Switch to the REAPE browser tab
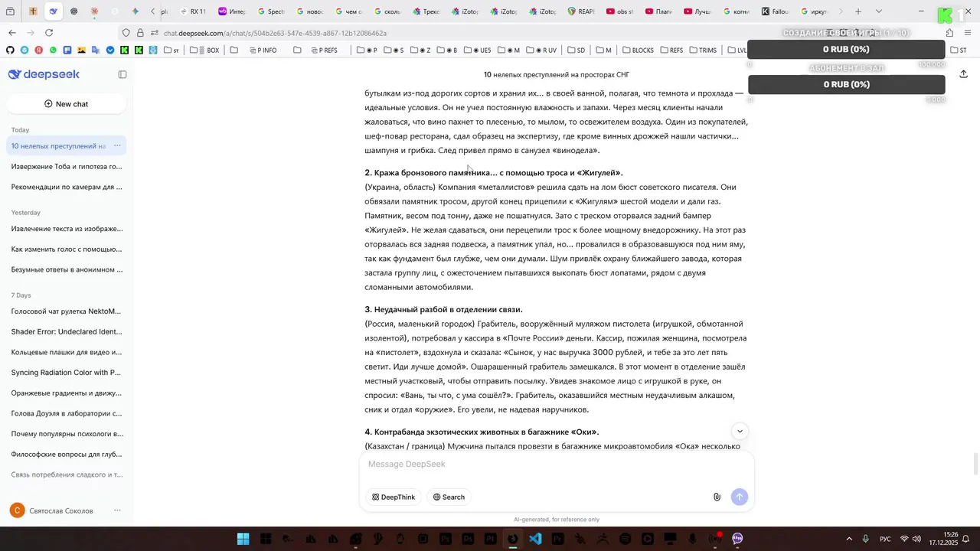Screen dimensions: 980x551 581,11
